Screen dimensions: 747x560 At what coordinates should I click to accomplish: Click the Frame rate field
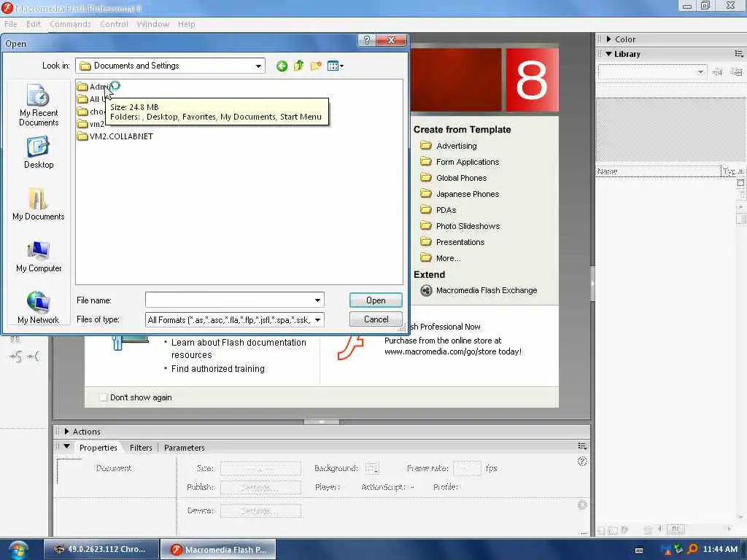tap(467, 468)
